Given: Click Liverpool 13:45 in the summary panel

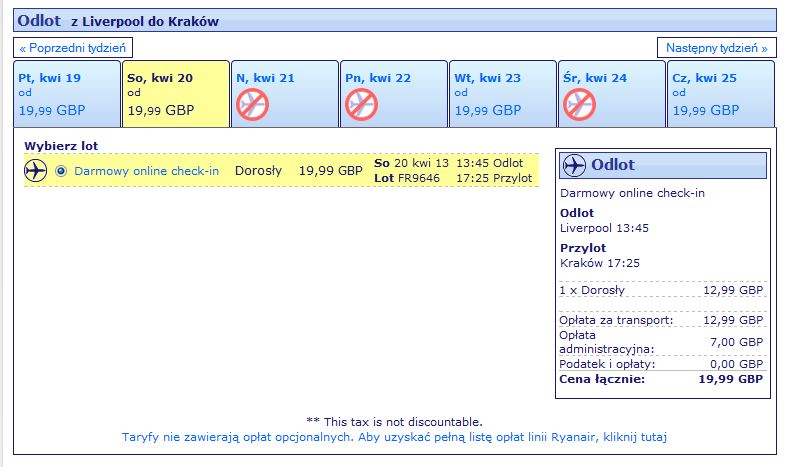Looking at the screenshot, I should [604, 228].
